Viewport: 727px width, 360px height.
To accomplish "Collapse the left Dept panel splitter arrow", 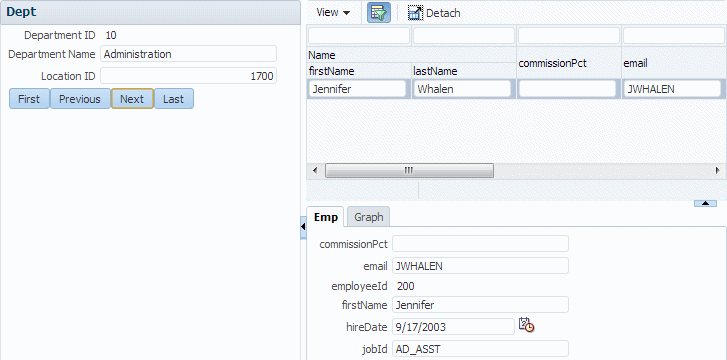I will (x=303, y=227).
